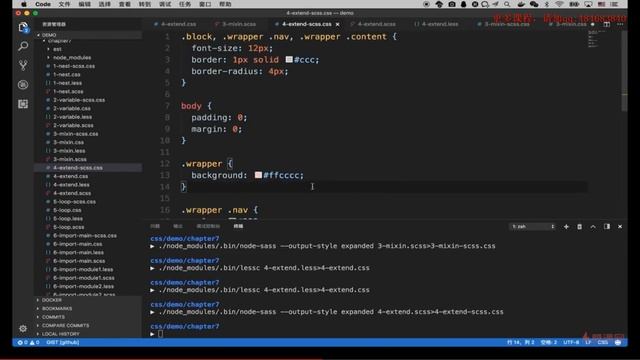Open the Manage gear menu

point(23,328)
